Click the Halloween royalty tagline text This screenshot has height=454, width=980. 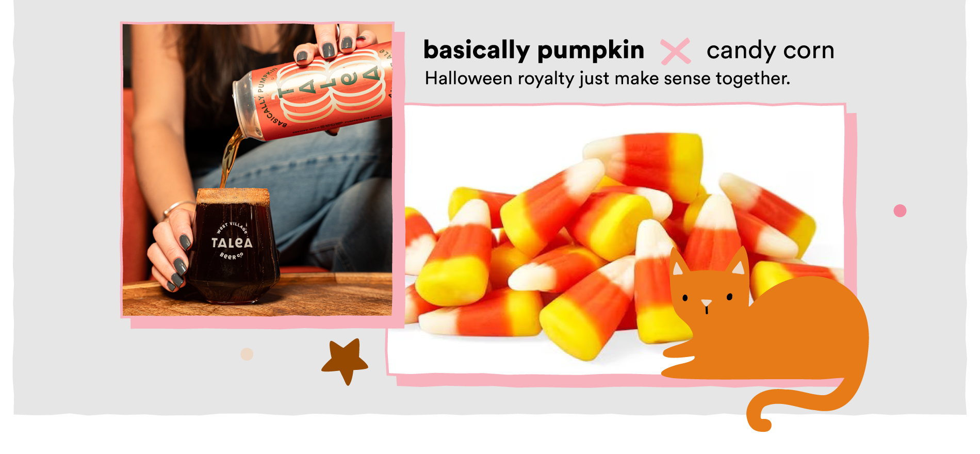(607, 78)
